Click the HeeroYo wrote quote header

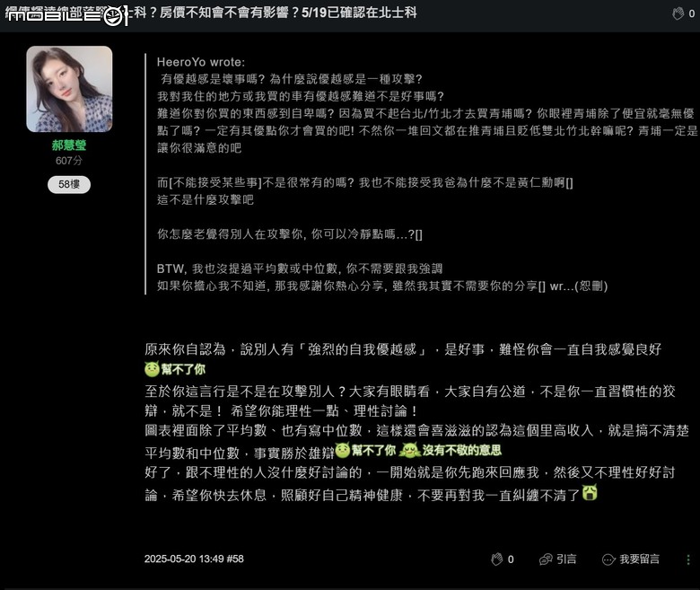click(201, 62)
